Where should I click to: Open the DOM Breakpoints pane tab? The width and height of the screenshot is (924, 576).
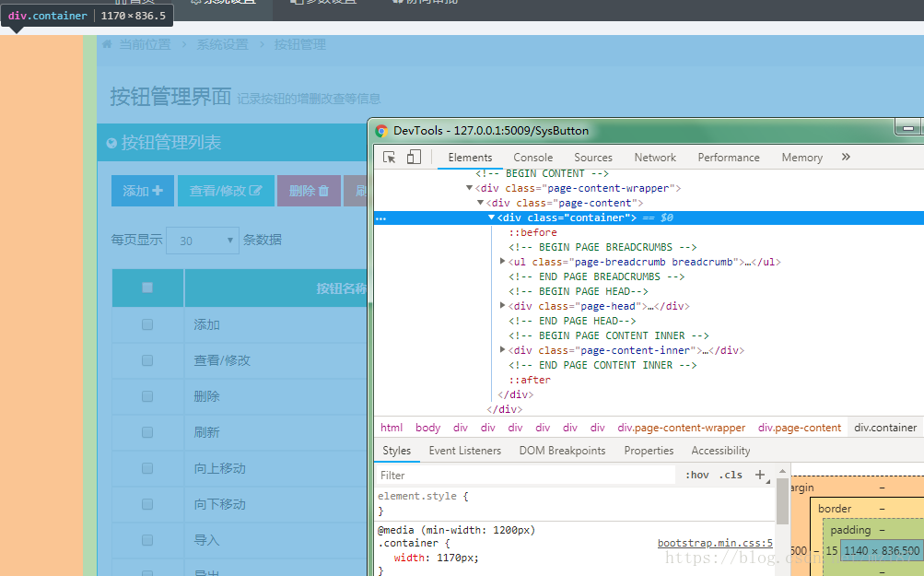(562, 451)
